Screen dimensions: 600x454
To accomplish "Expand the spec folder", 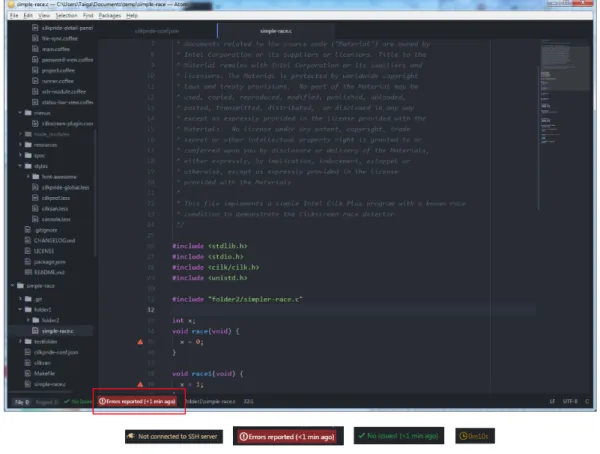I will click(x=20, y=155).
